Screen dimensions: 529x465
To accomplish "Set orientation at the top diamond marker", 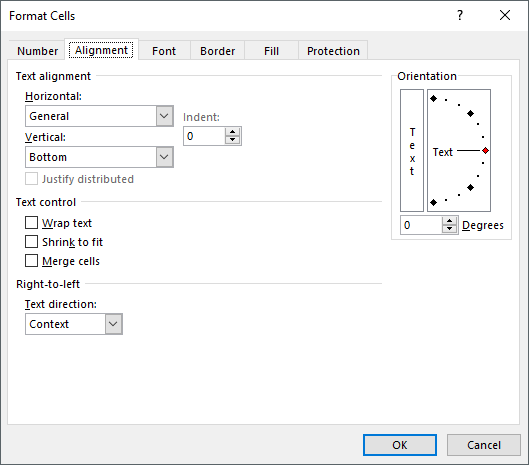I will point(434,99).
